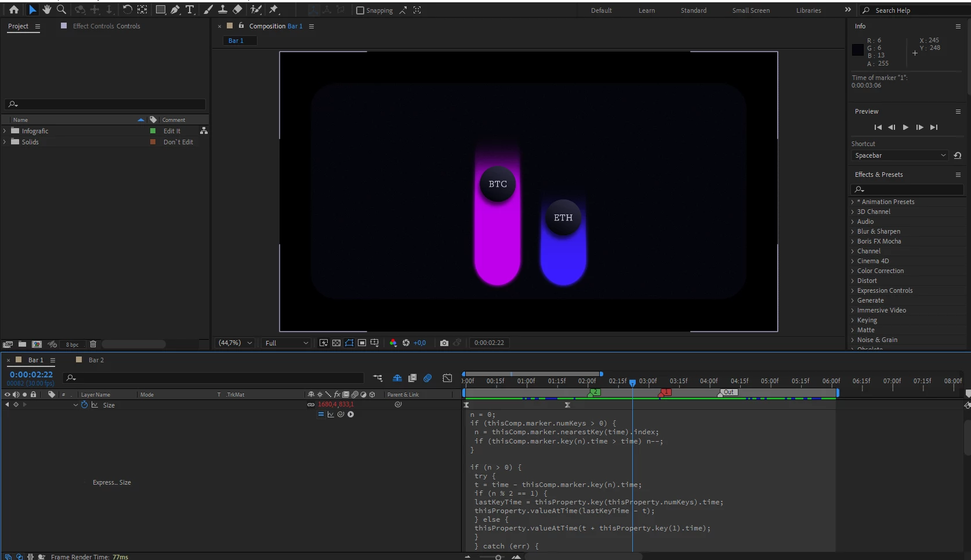Select the Hand tool

pyautogui.click(x=47, y=10)
